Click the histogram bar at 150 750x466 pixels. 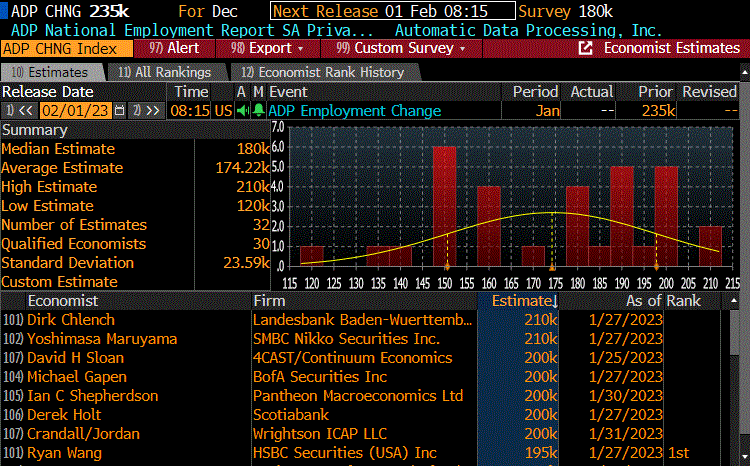[x=445, y=206]
